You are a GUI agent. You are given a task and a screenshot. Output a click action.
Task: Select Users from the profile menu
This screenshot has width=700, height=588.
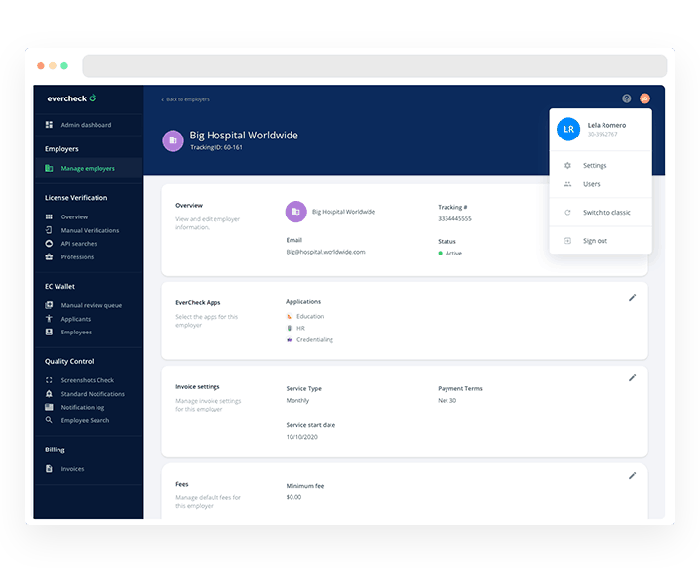pos(591,184)
